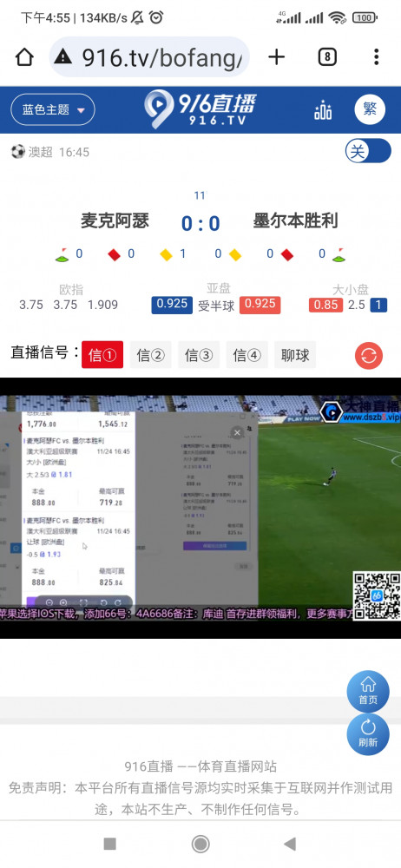This screenshot has height=868, width=401.
Task: Open the tab switcher showing 8 tabs
Action: click(x=327, y=56)
